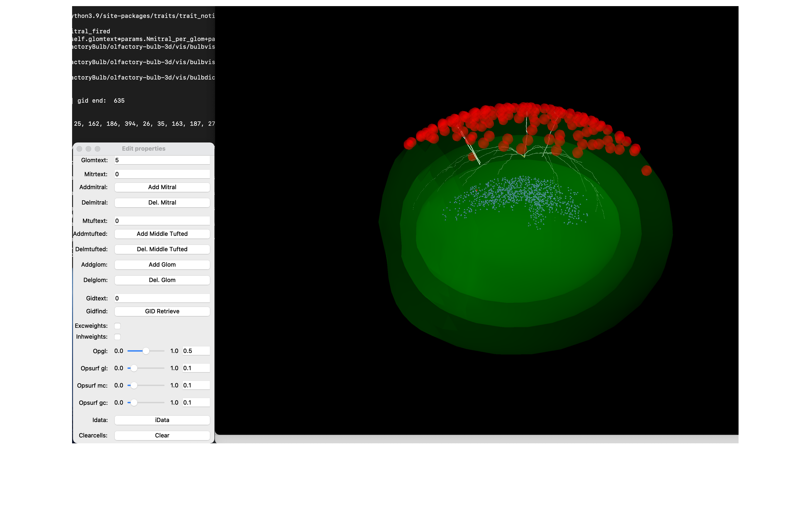Click the Opgl value box showing 0.5
Viewport: 812px width, 507px height.
[196, 351]
